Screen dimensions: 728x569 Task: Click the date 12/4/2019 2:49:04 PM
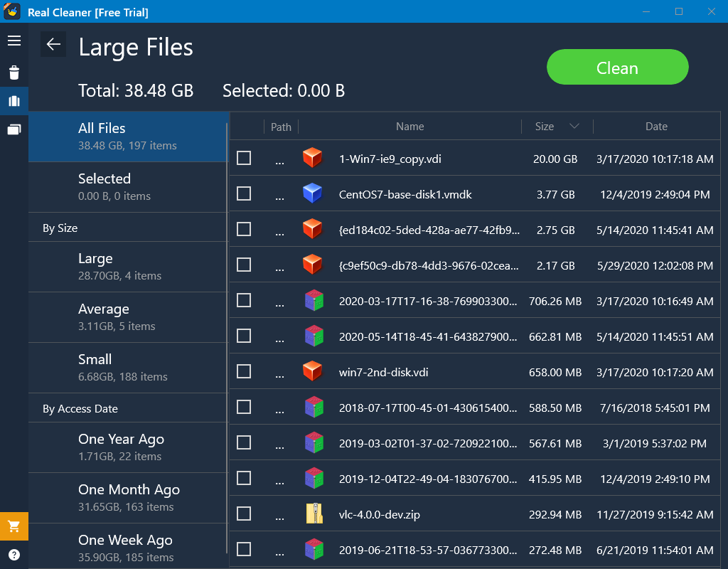click(x=655, y=195)
